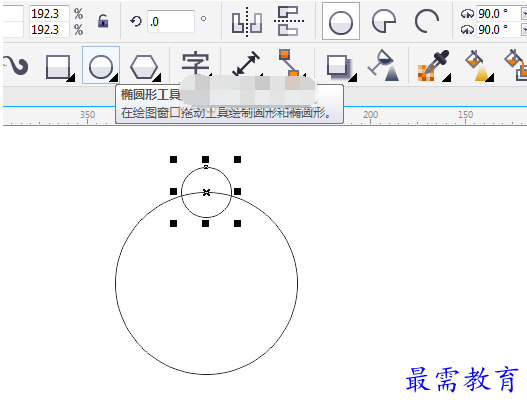
Task: Open Ellipse tool flyout arrow
Action: pos(114,78)
